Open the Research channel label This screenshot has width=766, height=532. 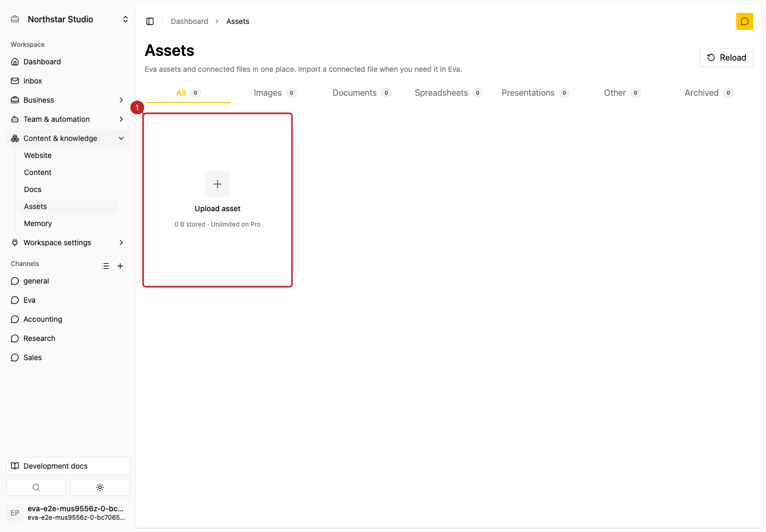coord(39,338)
